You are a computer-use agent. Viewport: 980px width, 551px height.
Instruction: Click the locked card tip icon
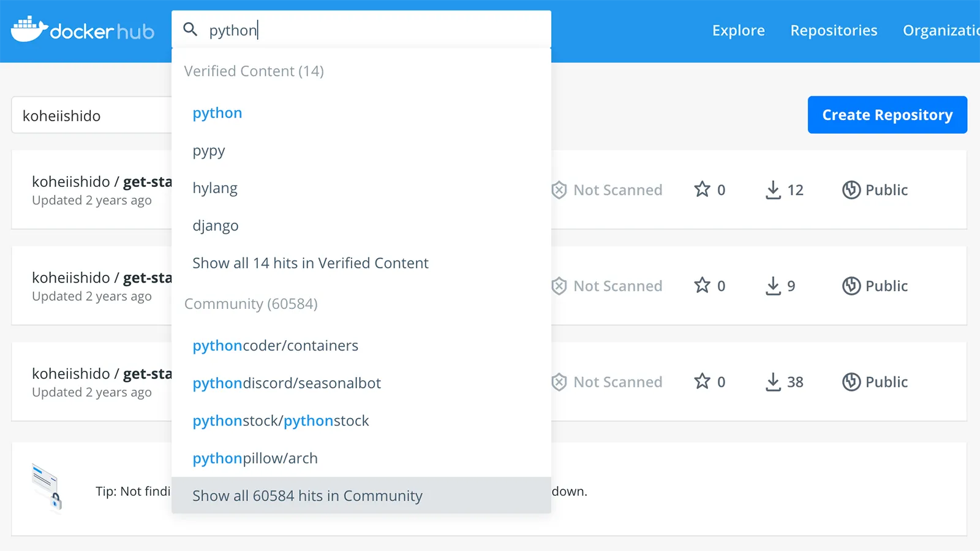tap(47, 487)
